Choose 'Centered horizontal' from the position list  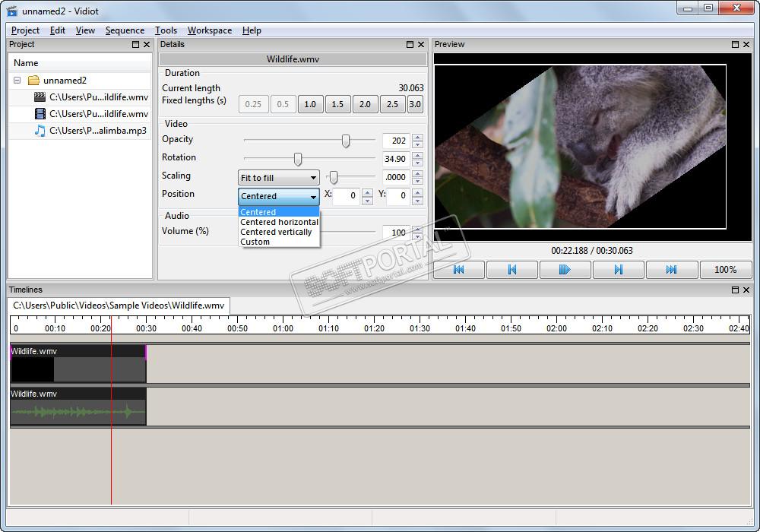point(279,222)
